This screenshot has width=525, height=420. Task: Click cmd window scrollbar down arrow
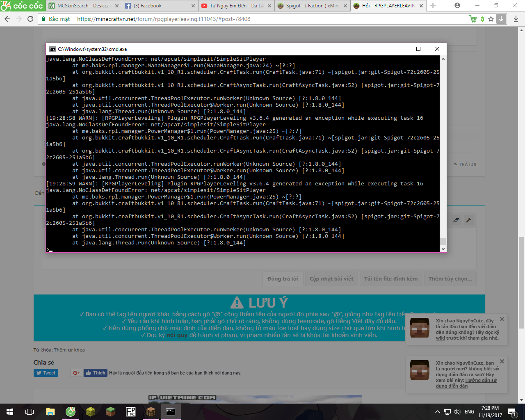click(443, 249)
